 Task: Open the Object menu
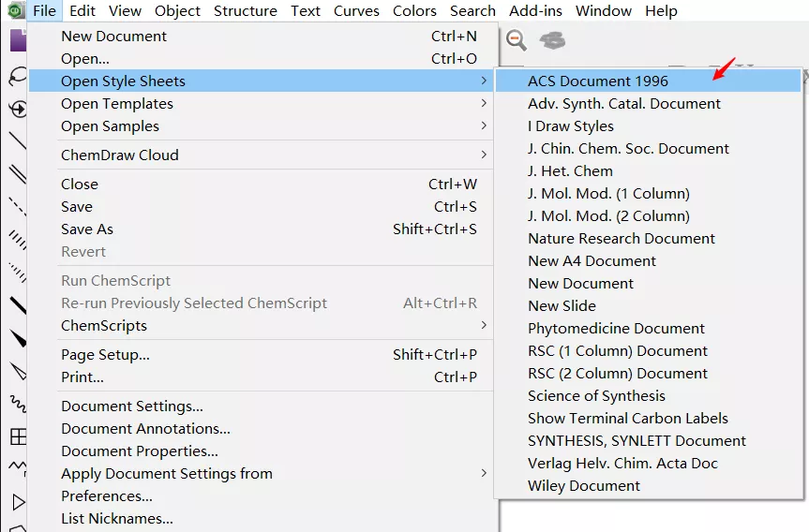[x=177, y=10]
